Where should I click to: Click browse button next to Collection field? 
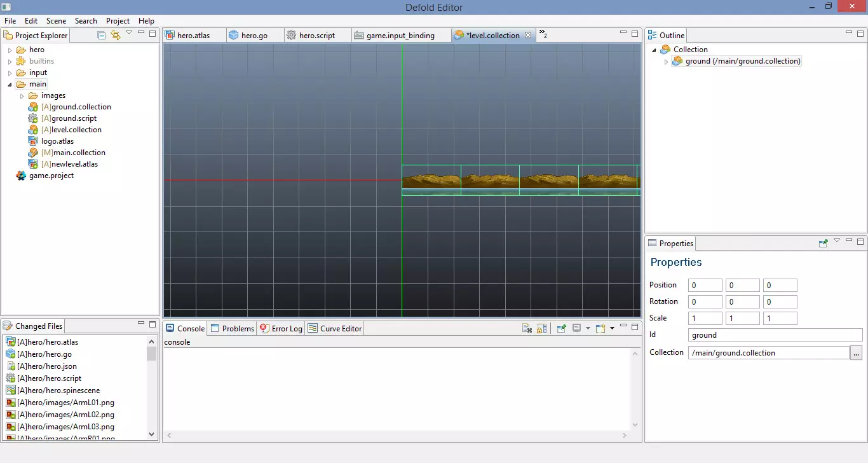pyautogui.click(x=856, y=353)
